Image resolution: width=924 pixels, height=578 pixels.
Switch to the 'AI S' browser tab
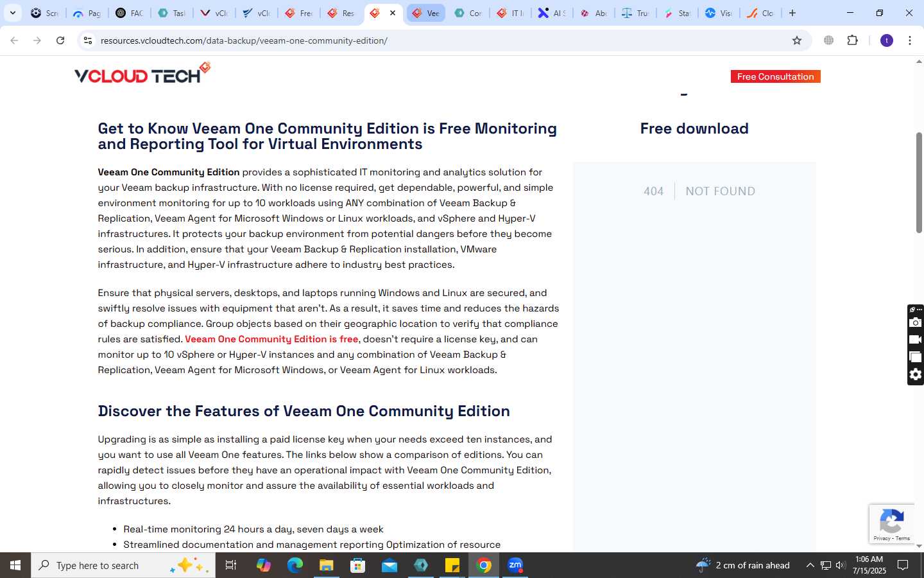coord(552,13)
